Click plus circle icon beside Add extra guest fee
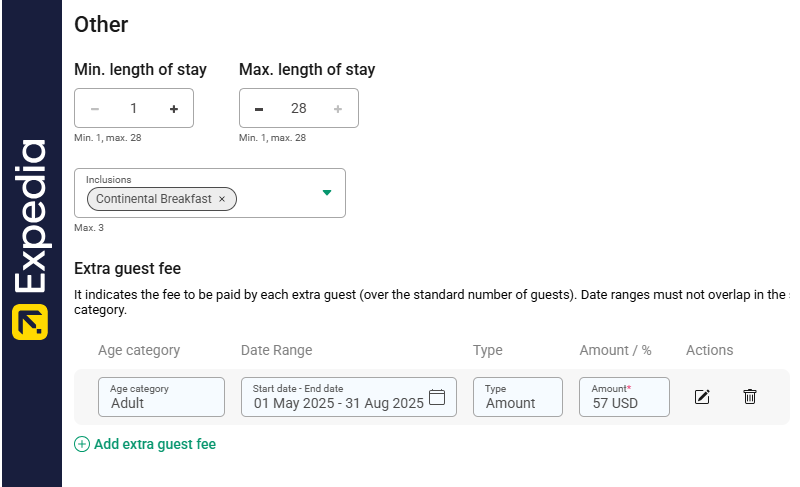800x487 pixels. [82, 444]
